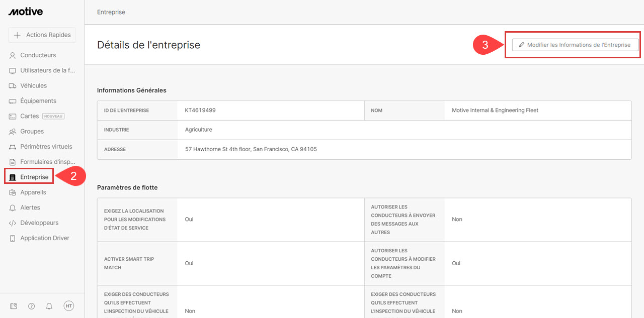Click the pencil icon beside Modifier les Informations
The width and height of the screenshot is (644, 318).
(x=521, y=45)
